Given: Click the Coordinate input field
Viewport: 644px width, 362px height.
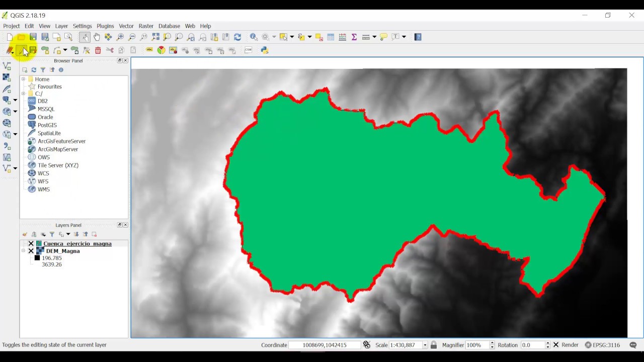Looking at the screenshot, I should 325,345.
